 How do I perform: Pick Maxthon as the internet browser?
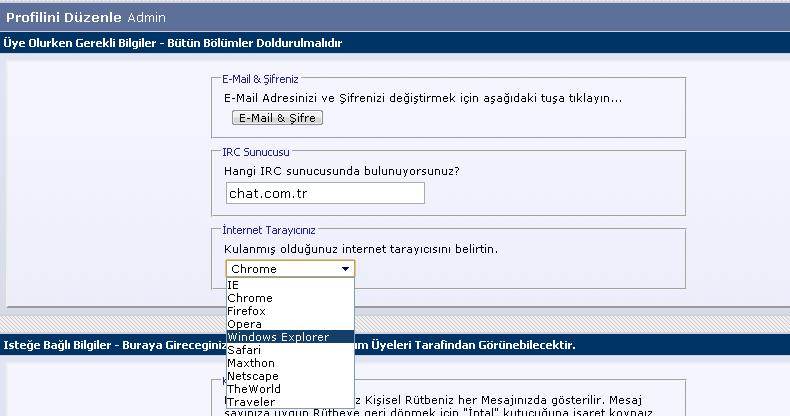290,363
